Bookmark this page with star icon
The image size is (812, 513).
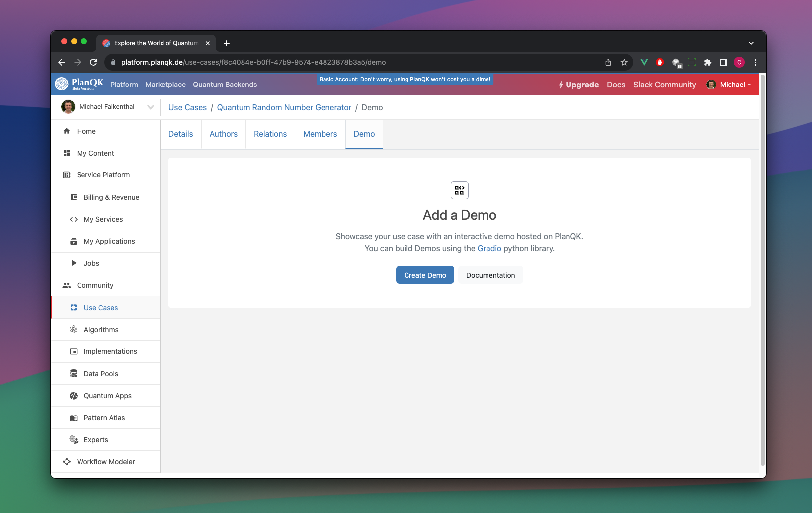pos(624,62)
